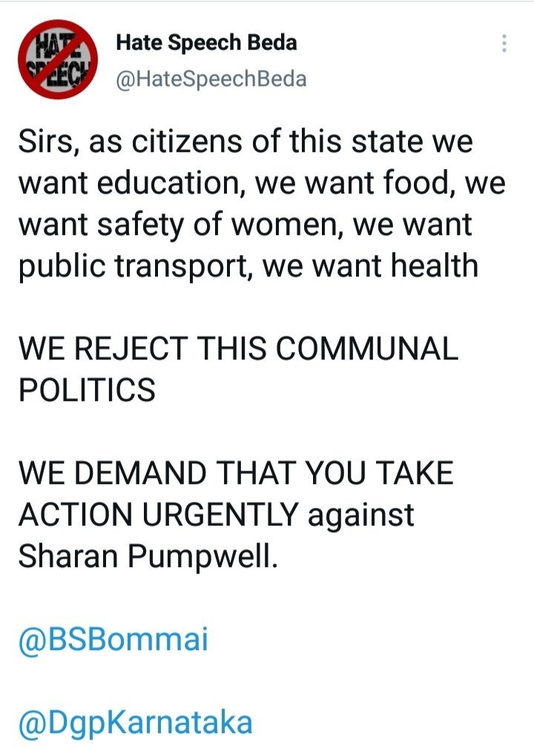
Task: Click the @HateSpeechBeda handle
Action: (211, 79)
